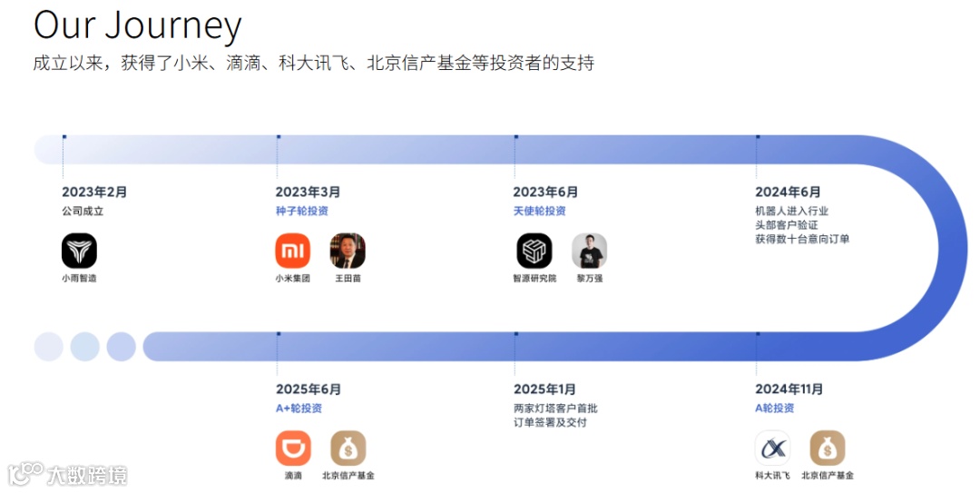Select the 2023年2月 date heading

click(x=94, y=192)
